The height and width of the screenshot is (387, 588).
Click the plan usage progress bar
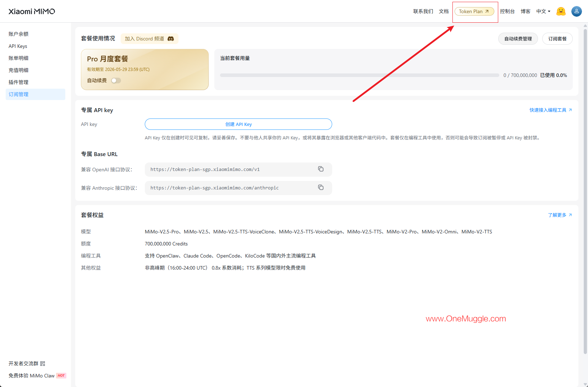click(x=359, y=75)
